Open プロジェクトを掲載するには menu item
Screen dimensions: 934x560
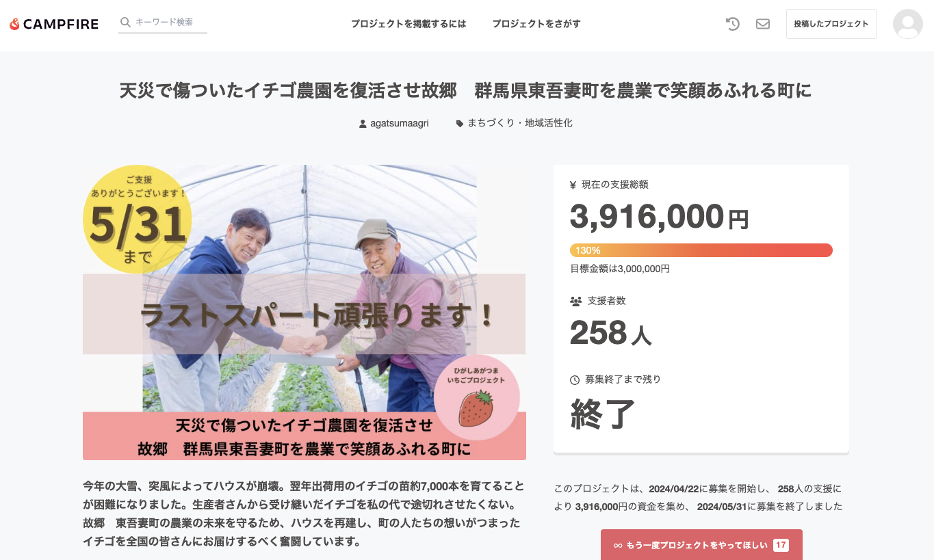coord(408,24)
